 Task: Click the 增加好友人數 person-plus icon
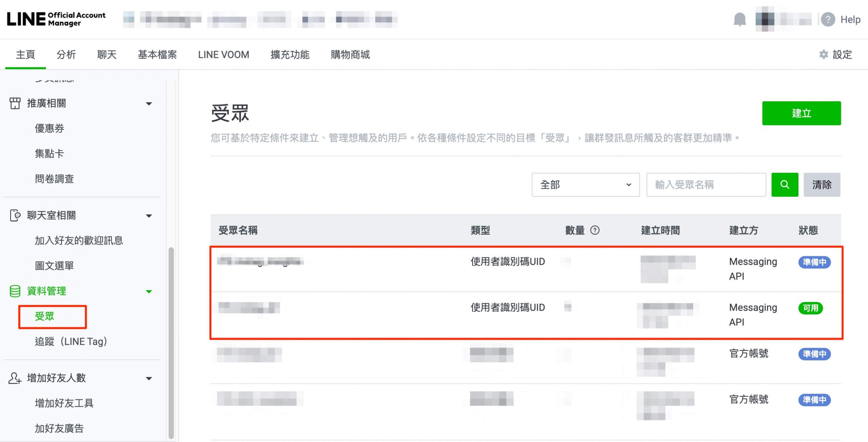15,378
